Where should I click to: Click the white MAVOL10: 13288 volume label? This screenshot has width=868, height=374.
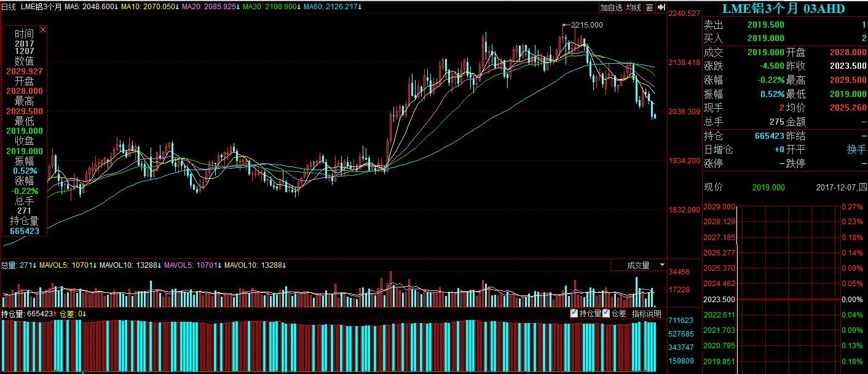(130, 265)
